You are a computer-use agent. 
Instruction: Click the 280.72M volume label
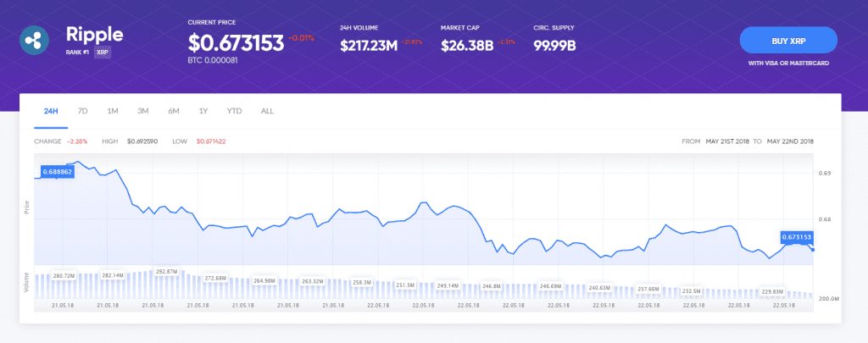pos(64,275)
